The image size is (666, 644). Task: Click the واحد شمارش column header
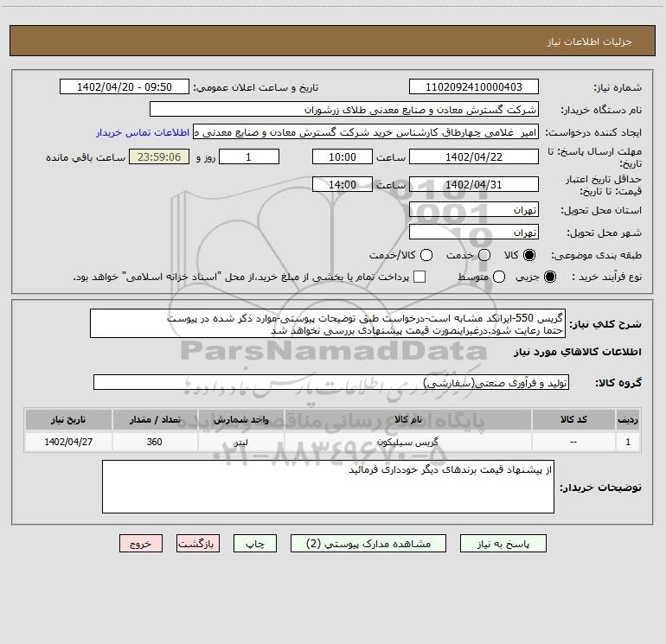pos(240,419)
